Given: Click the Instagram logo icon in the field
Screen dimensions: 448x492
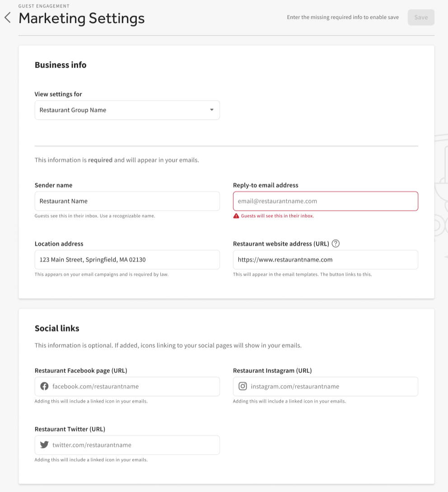Looking at the screenshot, I should 243,386.
